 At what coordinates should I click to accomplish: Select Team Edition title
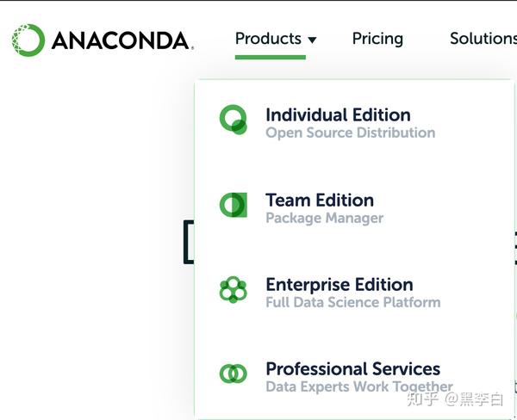[320, 200]
